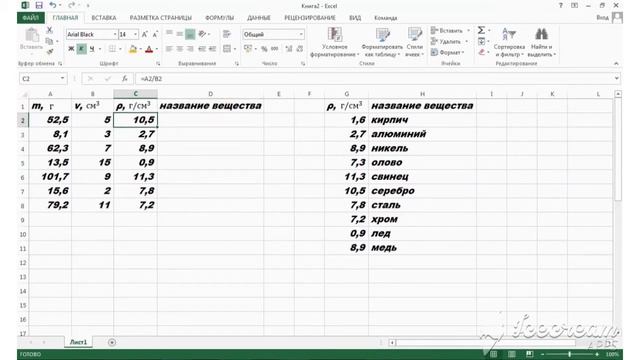
Task: Open the Общий number format dropdown
Action: (301, 35)
